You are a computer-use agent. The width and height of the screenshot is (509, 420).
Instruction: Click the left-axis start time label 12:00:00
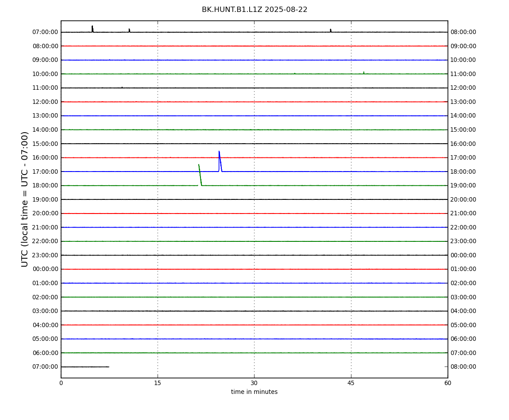pyautogui.click(x=45, y=102)
